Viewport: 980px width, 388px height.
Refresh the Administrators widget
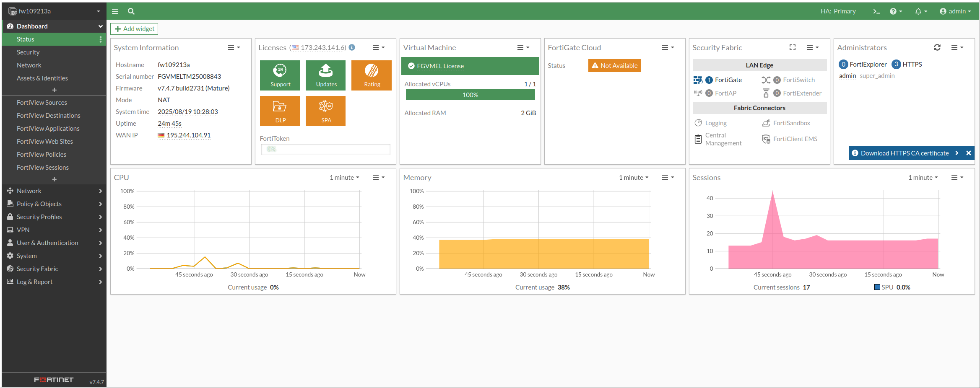point(937,47)
